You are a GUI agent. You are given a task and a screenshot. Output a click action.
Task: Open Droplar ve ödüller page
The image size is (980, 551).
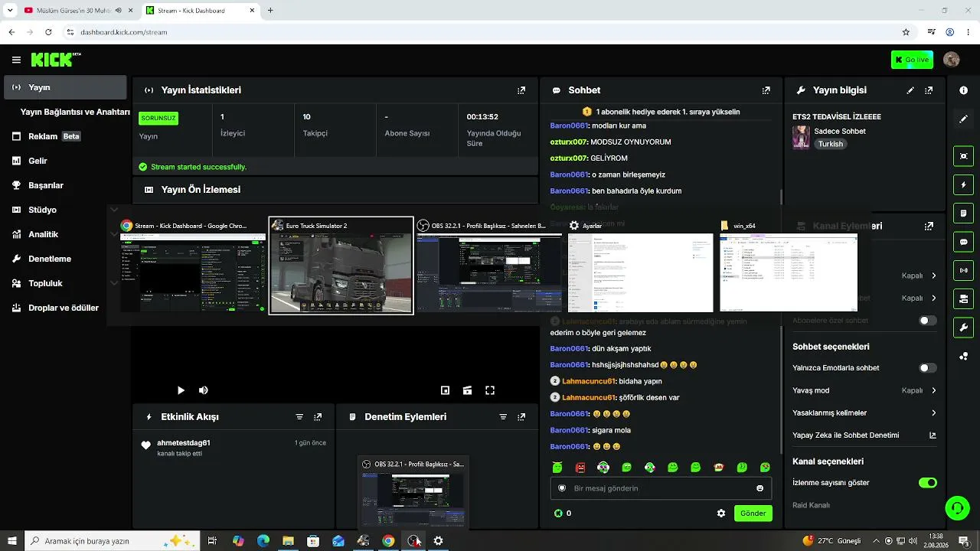[66, 308]
